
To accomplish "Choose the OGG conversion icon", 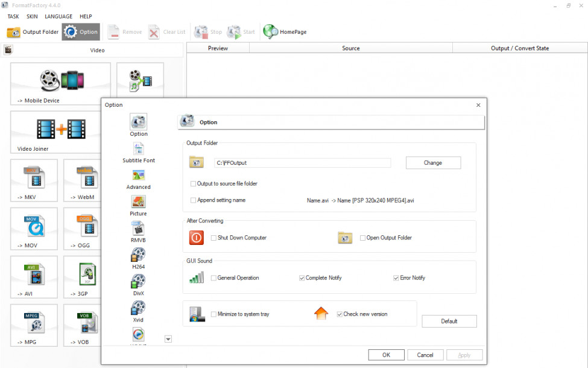I will coord(83,229).
